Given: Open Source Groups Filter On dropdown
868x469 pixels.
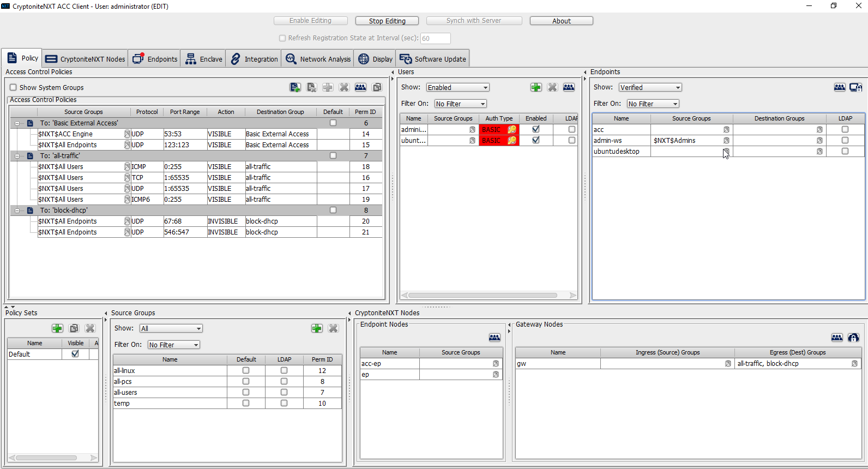Looking at the screenshot, I should point(174,345).
